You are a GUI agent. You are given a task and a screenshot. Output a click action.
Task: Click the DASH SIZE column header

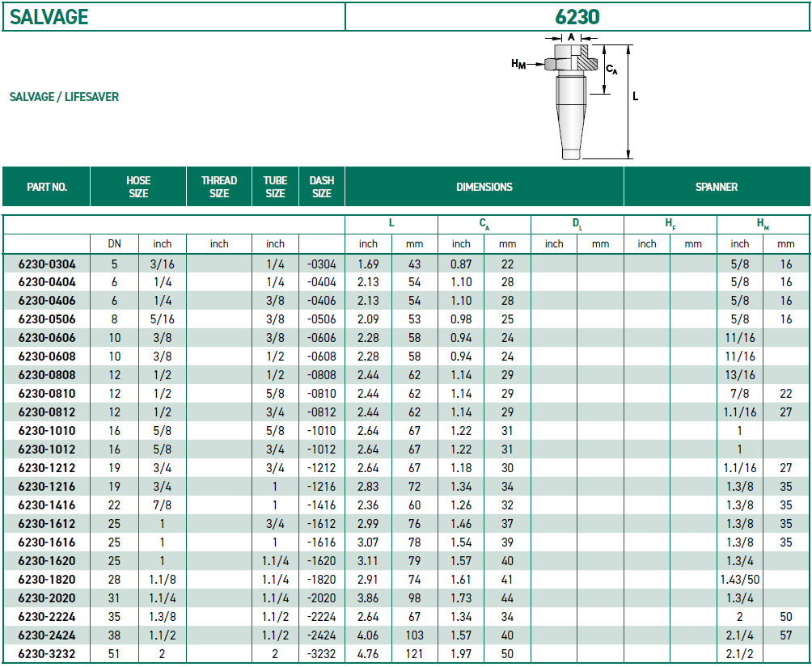tap(322, 187)
